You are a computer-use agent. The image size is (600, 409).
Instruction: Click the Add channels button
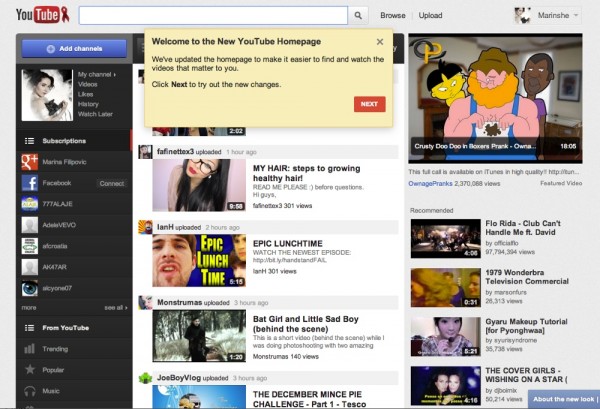point(74,49)
